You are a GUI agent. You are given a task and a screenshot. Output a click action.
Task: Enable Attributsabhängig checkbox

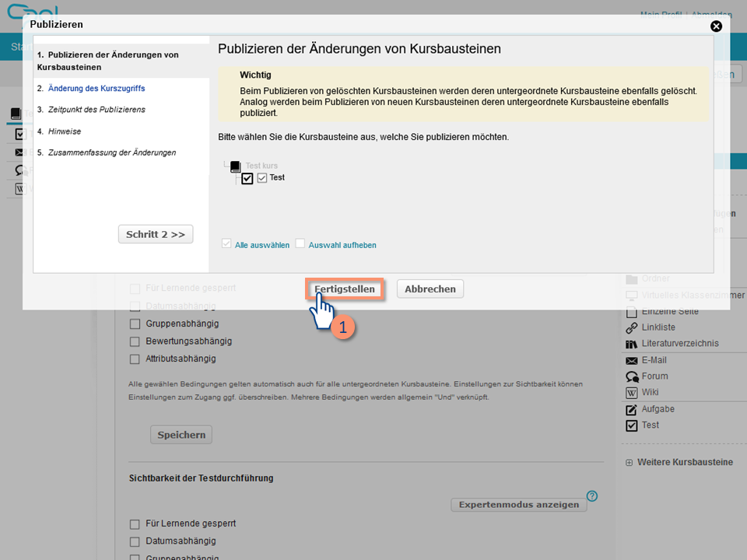pyautogui.click(x=135, y=359)
